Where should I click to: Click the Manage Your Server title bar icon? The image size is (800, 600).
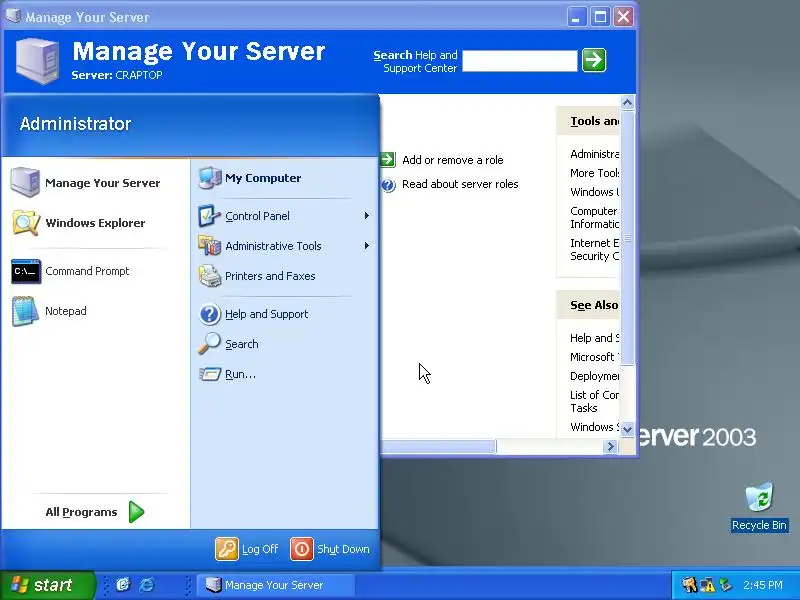click(x=13, y=16)
